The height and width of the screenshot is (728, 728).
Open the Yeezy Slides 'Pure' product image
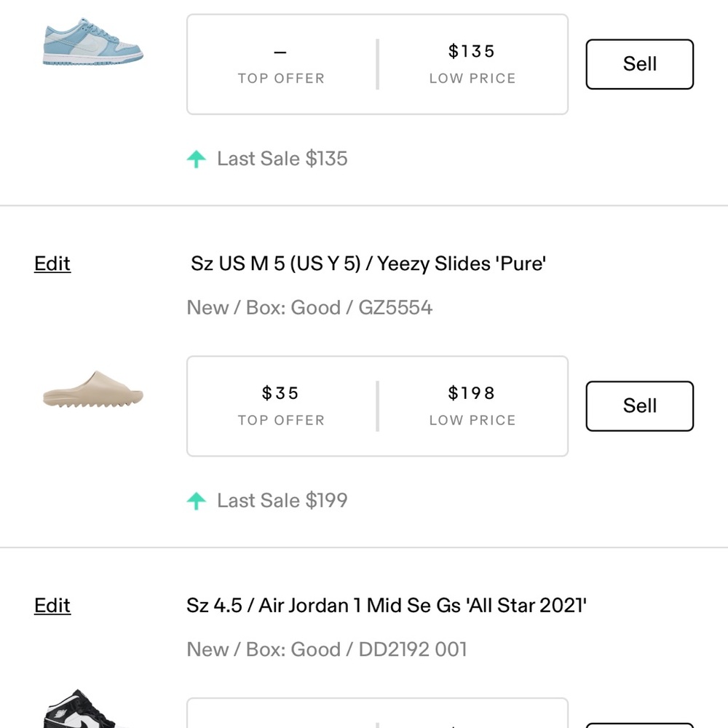[93, 390]
